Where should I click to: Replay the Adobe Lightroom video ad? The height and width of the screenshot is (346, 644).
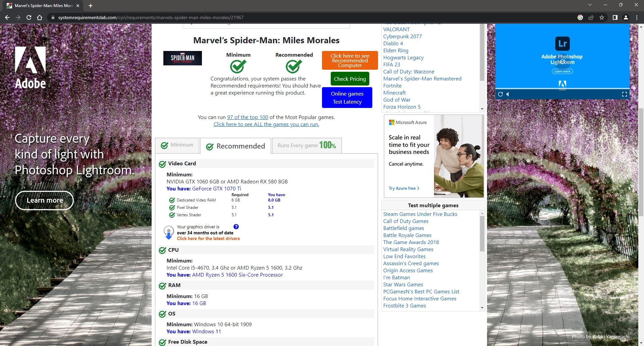tap(500, 94)
